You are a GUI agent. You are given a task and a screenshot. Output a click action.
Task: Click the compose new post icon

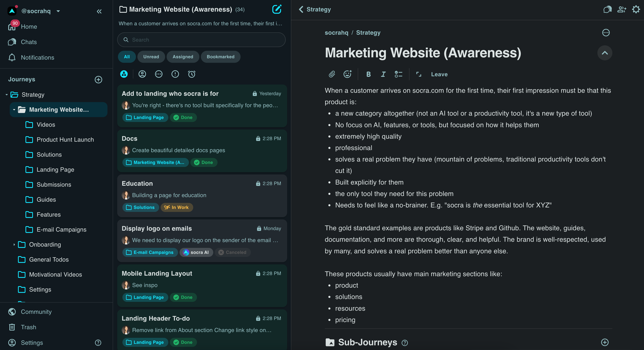(x=277, y=10)
